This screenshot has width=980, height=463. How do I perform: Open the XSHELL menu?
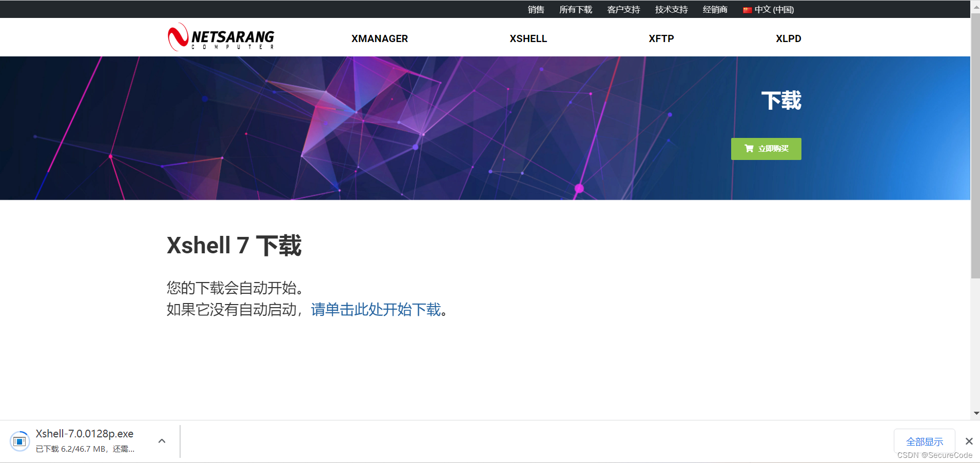pyautogui.click(x=528, y=38)
